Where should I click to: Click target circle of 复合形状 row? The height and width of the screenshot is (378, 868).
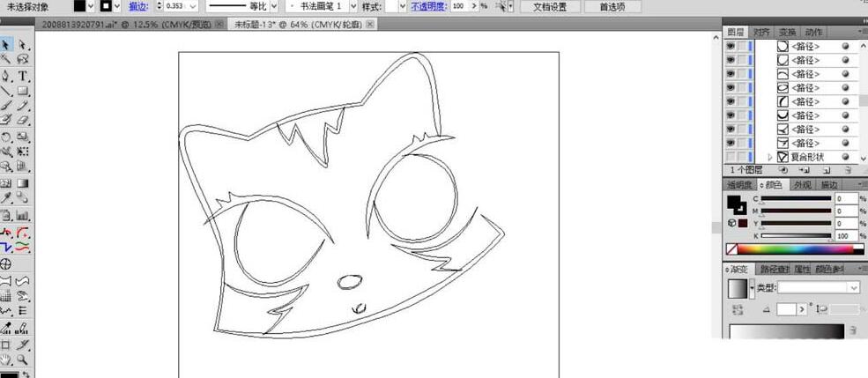click(x=845, y=157)
